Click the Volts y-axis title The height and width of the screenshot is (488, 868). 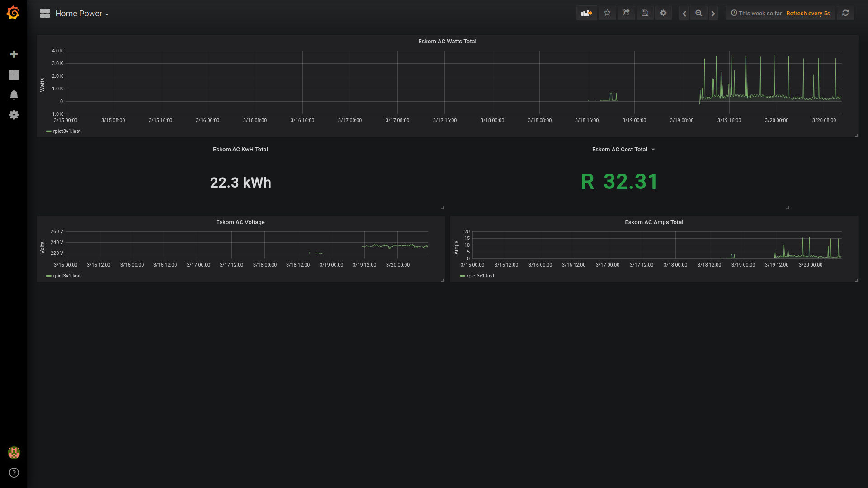click(x=42, y=247)
